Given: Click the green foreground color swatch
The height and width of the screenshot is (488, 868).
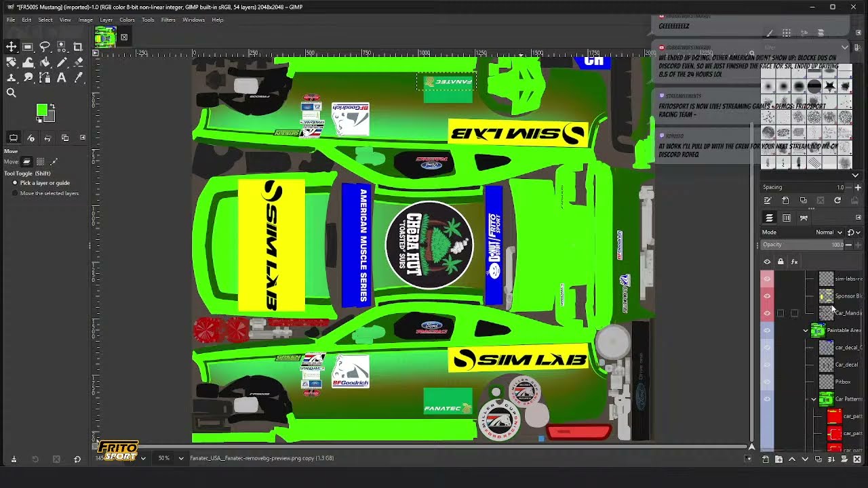Looking at the screenshot, I should click(x=42, y=110).
